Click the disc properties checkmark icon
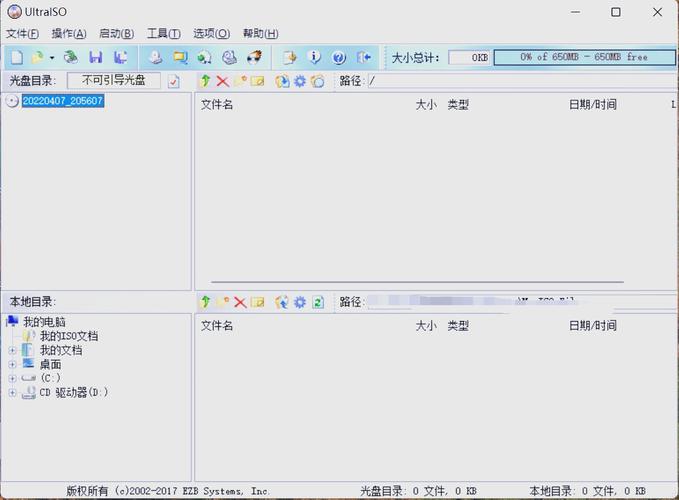 [174, 81]
